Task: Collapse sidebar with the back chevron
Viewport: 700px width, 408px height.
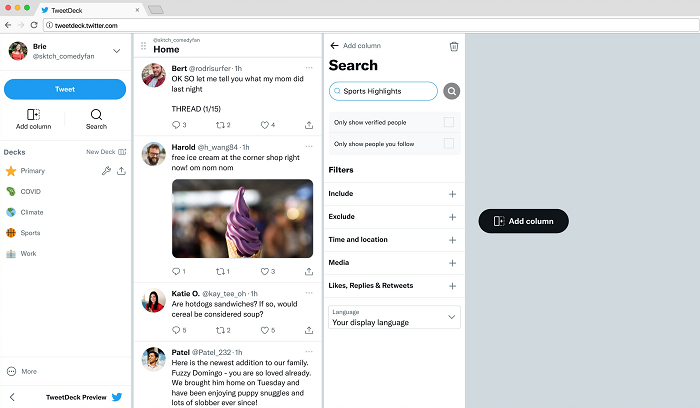Action: [x=12, y=397]
